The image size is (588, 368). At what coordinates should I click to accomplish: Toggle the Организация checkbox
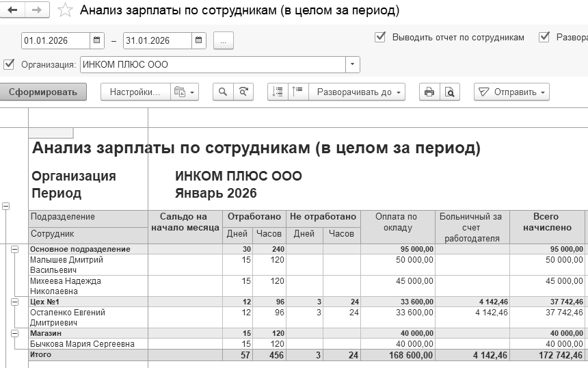click(x=9, y=64)
